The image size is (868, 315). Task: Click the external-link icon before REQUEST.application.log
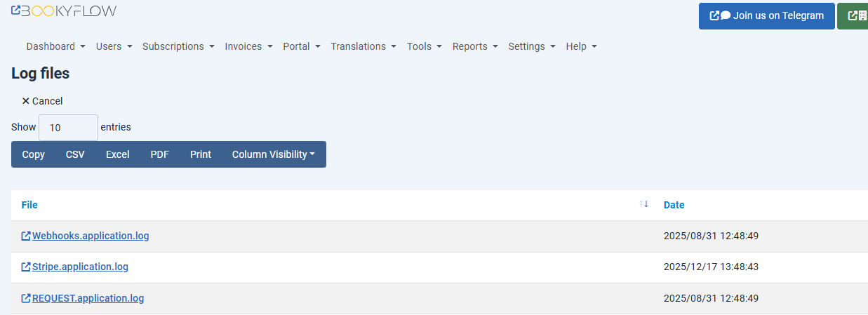pyautogui.click(x=26, y=298)
